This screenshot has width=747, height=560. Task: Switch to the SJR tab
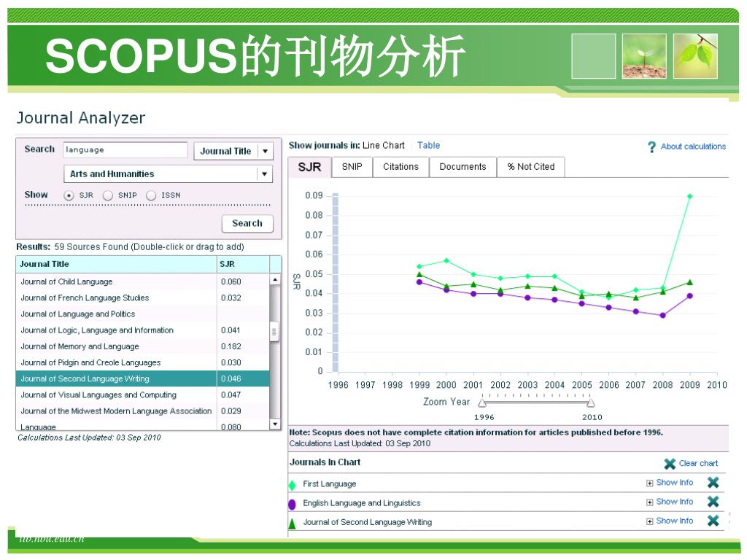click(309, 167)
